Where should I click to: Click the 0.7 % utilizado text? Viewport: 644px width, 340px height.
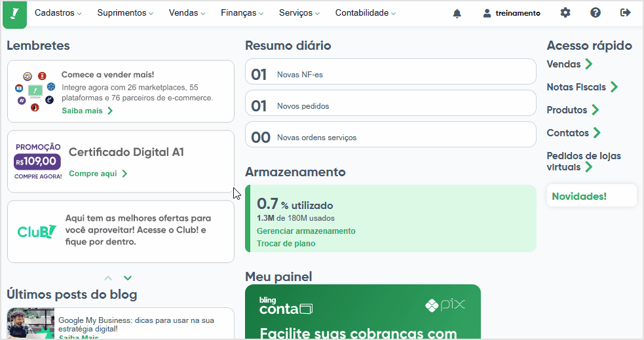pyautogui.click(x=295, y=204)
